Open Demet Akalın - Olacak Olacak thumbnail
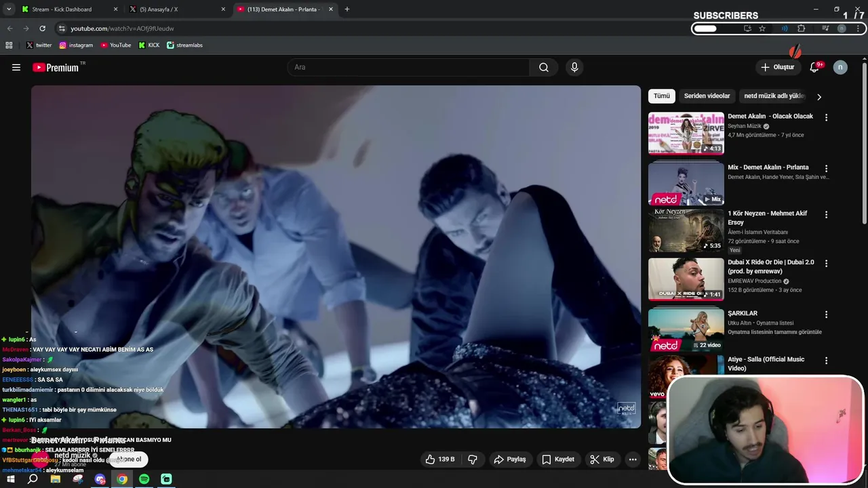The height and width of the screenshot is (488, 868). (686, 134)
